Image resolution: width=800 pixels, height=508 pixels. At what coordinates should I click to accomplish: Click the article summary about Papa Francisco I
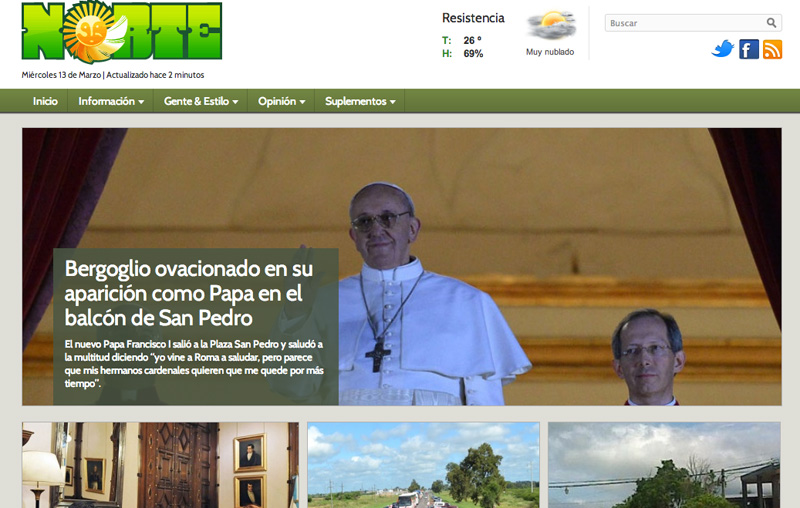194,363
